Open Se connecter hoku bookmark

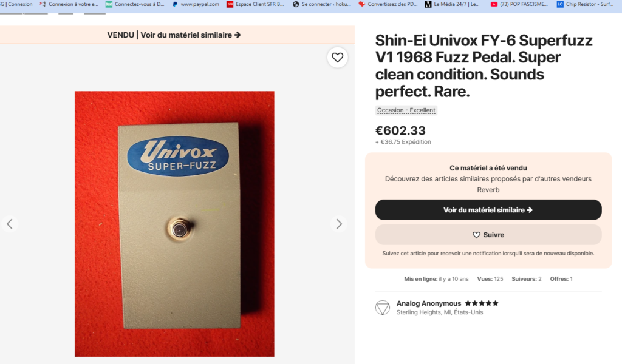322,4
